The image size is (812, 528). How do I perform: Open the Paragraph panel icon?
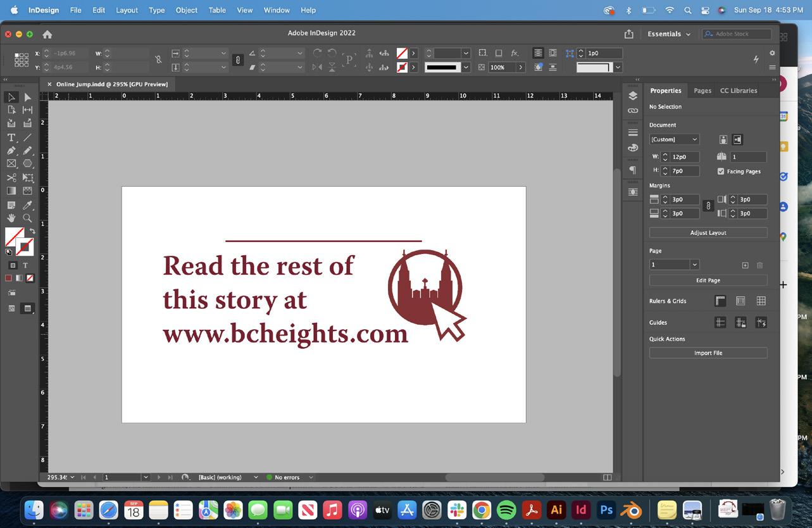coord(633,170)
